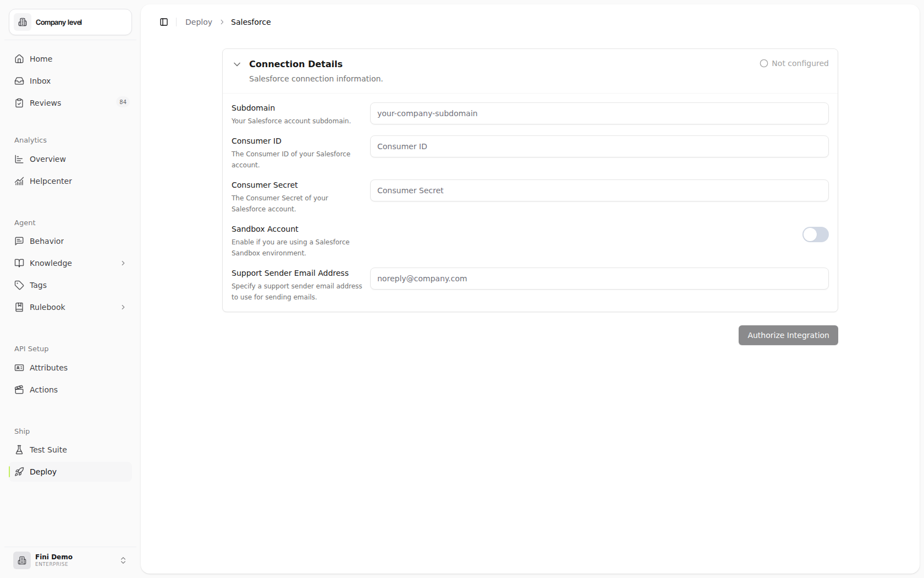Focus the Subdomain input field

[599, 113]
